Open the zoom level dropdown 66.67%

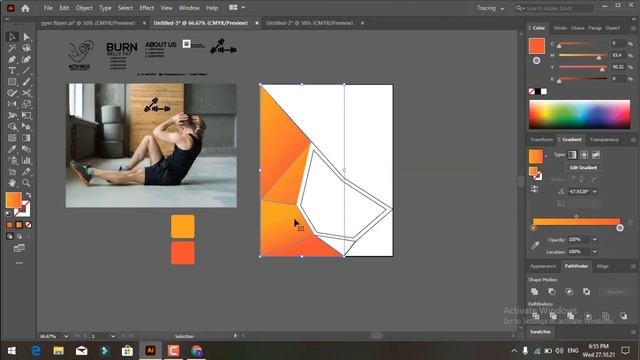coord(66,336)
